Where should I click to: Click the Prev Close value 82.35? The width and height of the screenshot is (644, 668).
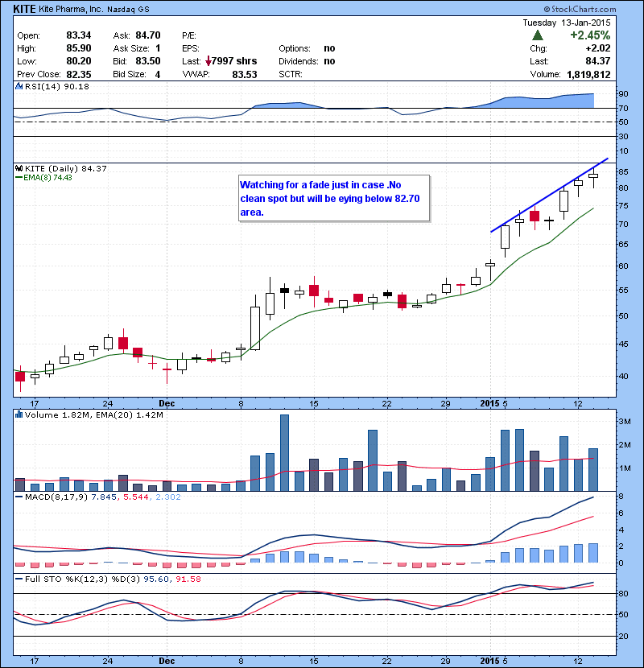click(x=78, y=75)
